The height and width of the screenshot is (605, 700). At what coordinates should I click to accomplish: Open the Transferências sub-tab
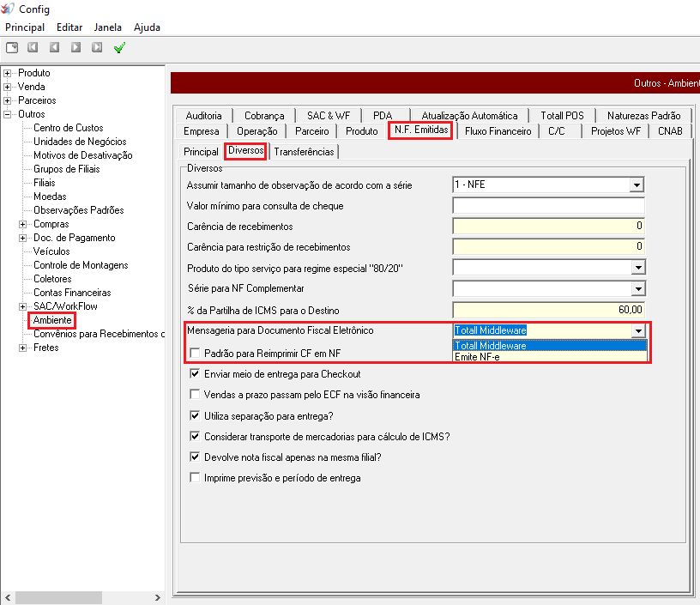click(x=304, y=152)
